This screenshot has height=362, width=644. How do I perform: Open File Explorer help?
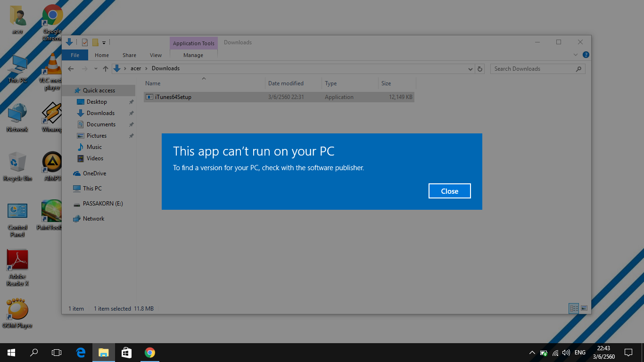[x=586, y=55]
